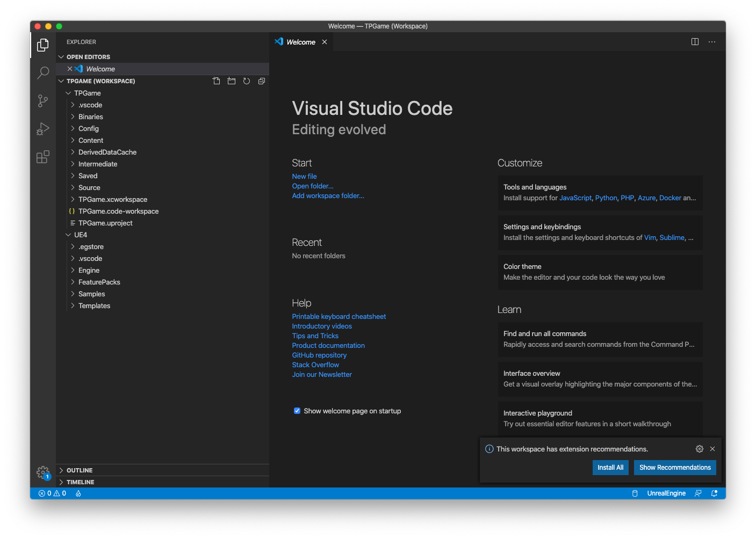This screenshot has width=756, height=539.
Task: Toggle Show welcome page on startup
Action: (x=297, y=411)
